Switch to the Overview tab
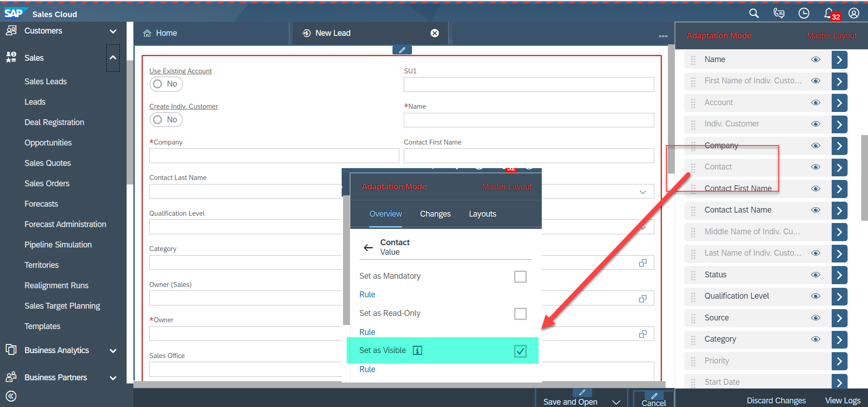The height and width of the screenshot is (407, 868). (x=386, y=214)
